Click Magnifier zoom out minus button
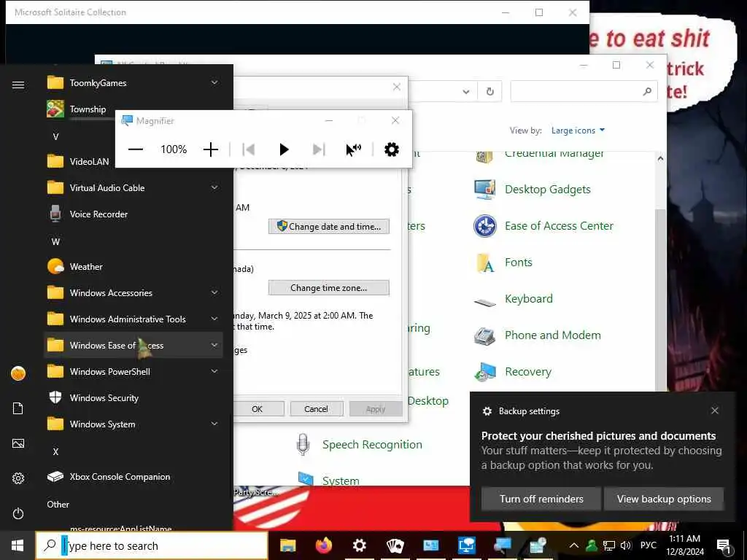This screenshot has width=747, height=560. (x=135, y=149)
